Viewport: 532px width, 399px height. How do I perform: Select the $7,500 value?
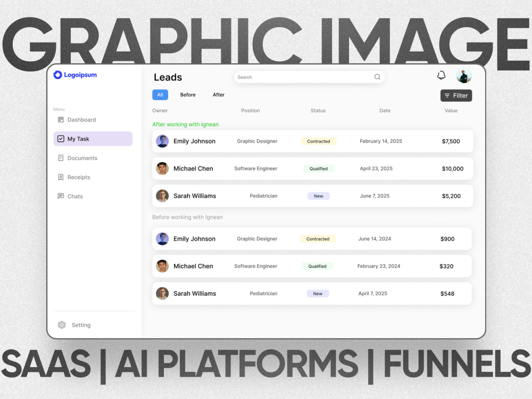(451, 142)
